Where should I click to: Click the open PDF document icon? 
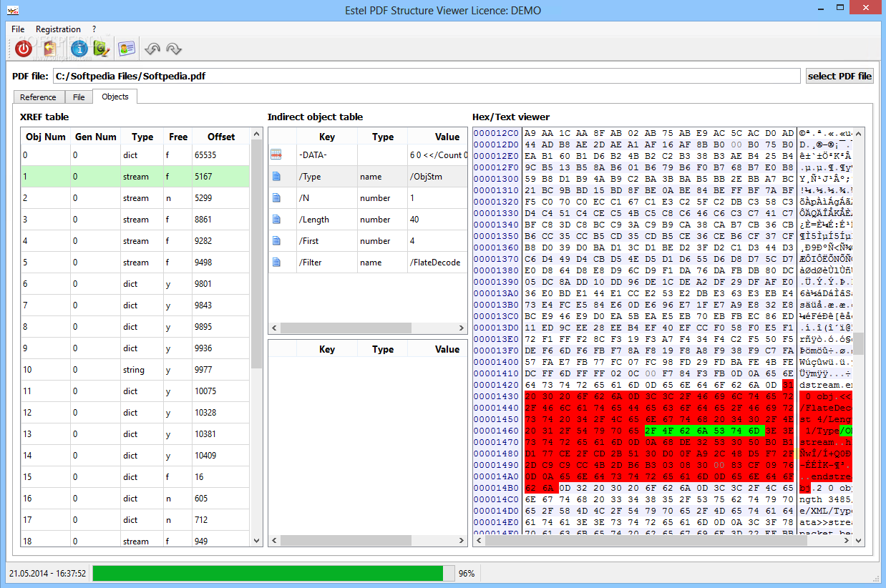[x=49, y=49]
